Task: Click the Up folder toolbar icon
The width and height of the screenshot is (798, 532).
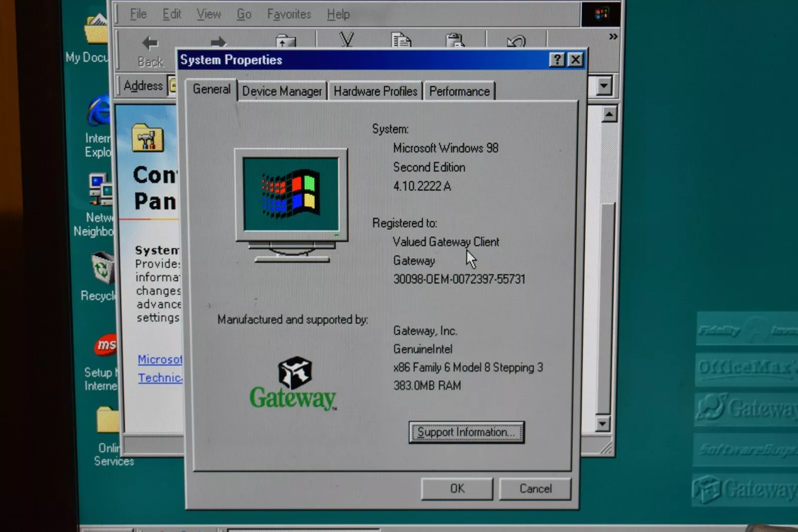Action: pyautogui.click(x=286, y=41)
